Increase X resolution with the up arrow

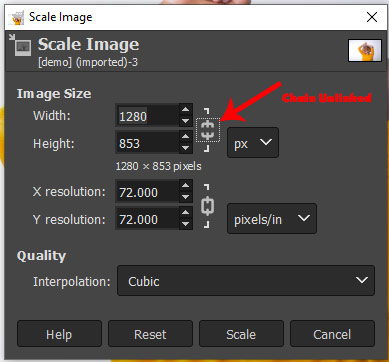[x=186, y=185]
